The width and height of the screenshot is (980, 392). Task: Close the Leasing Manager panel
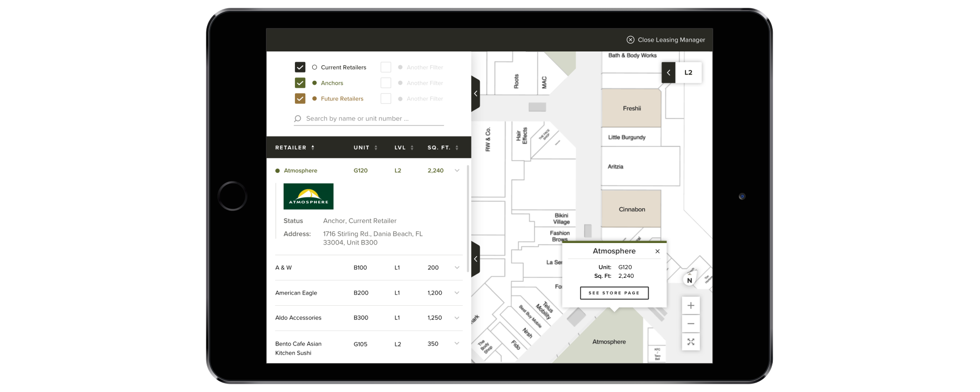click(x=665, y=40)
